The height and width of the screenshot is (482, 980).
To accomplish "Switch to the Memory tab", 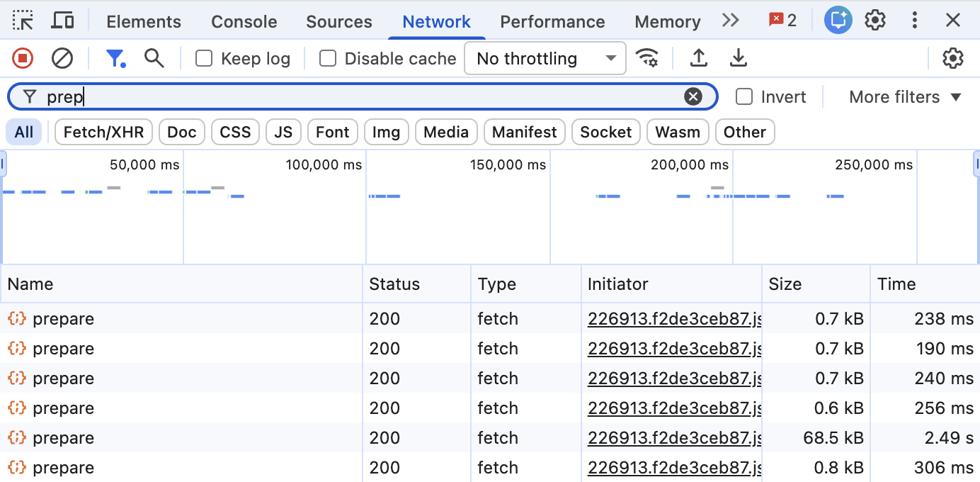I will click(x=668, y=22).
